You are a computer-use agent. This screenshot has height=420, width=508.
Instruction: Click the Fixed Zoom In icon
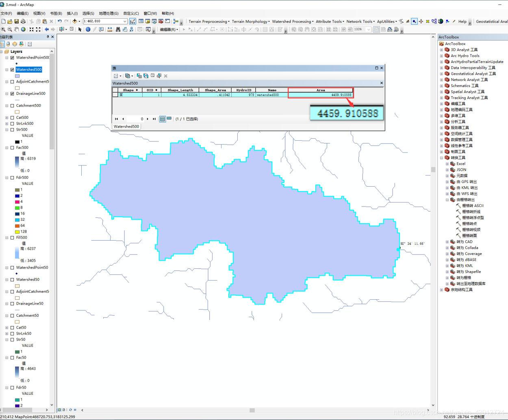tap(31, 29)
